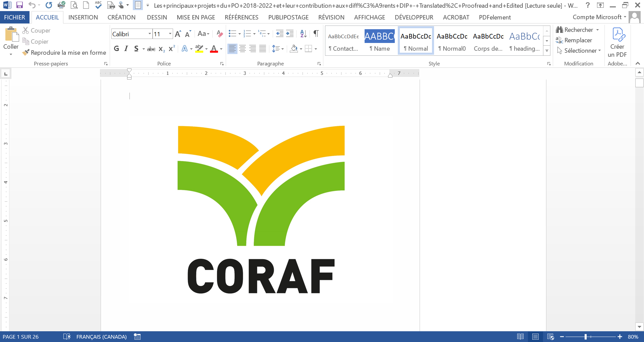Switch to the MISE EN PAGE tab
This screenshot has width=644, height=342.
(x=196, y=17)
